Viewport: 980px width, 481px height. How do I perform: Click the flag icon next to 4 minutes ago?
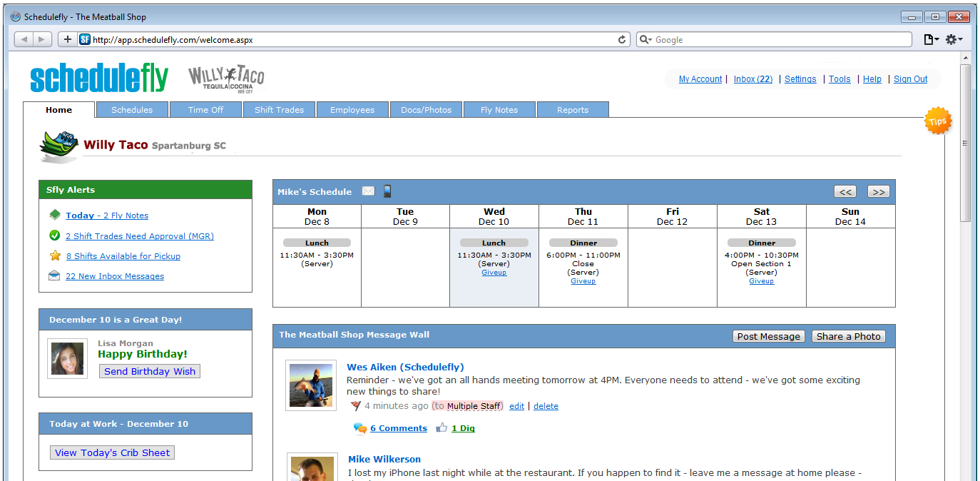[x=356, y=405]
